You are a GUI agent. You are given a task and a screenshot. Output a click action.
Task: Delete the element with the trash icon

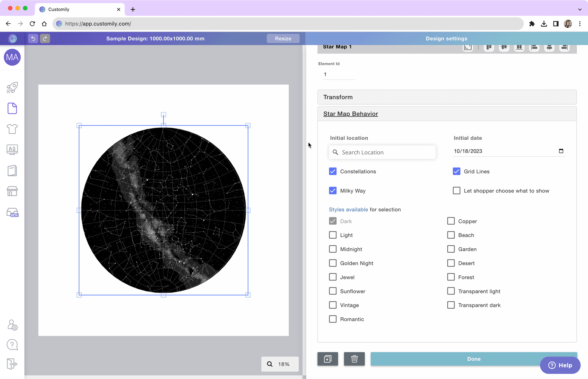click(x=354, y=359)
